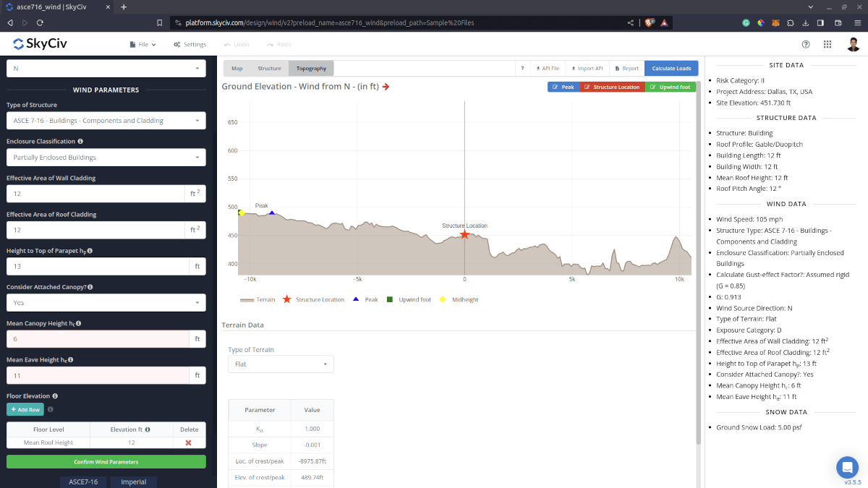The image size is (868, 488).
Task: Open the help question mark icon in header
Action: click(x=806, y=44)
